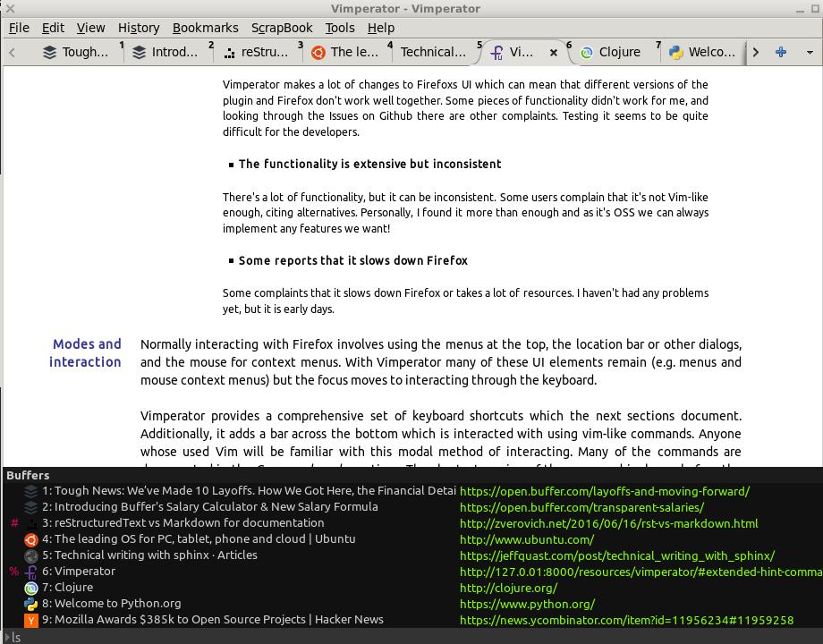This screenshot has width=823, height=644.
Task: Open the Tools menu
Action: tap(340, 28)
